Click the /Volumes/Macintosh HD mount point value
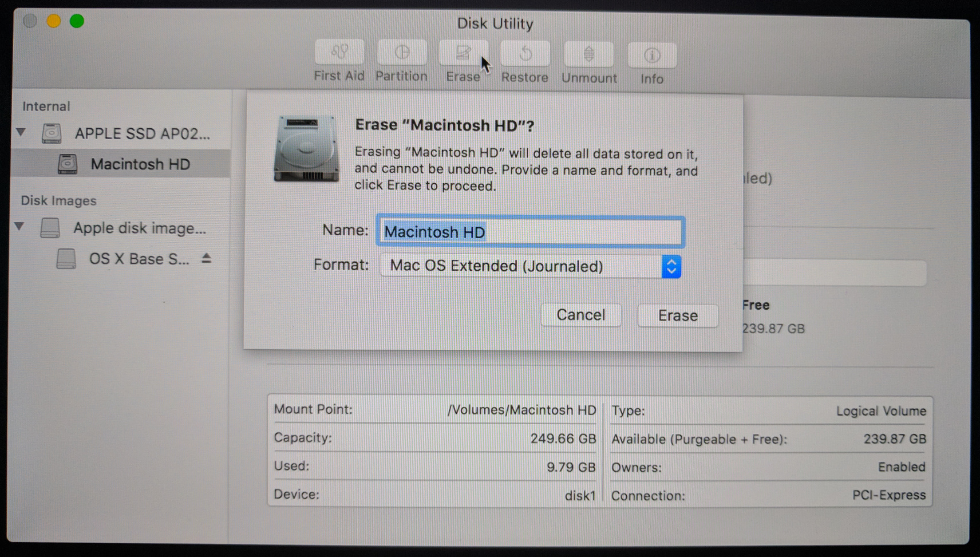Screen dimensions: 980x557 [x=521, y=410]
